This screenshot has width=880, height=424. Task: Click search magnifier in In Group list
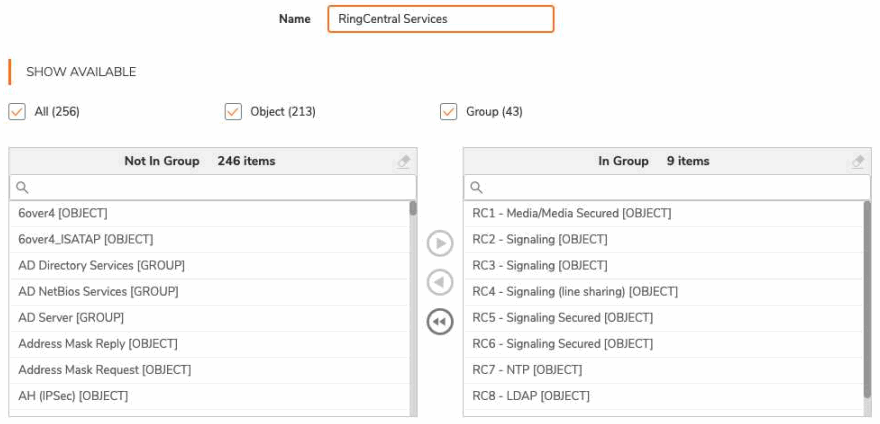point(476,187)
